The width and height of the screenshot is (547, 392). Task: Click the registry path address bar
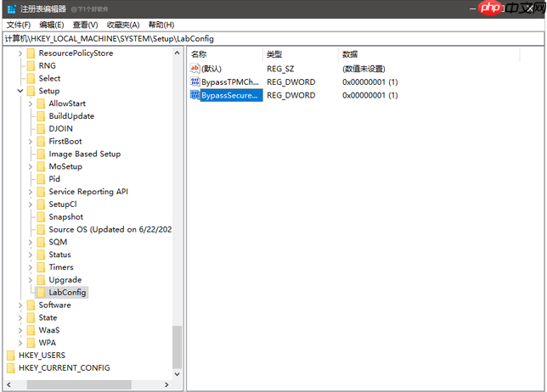273,39
